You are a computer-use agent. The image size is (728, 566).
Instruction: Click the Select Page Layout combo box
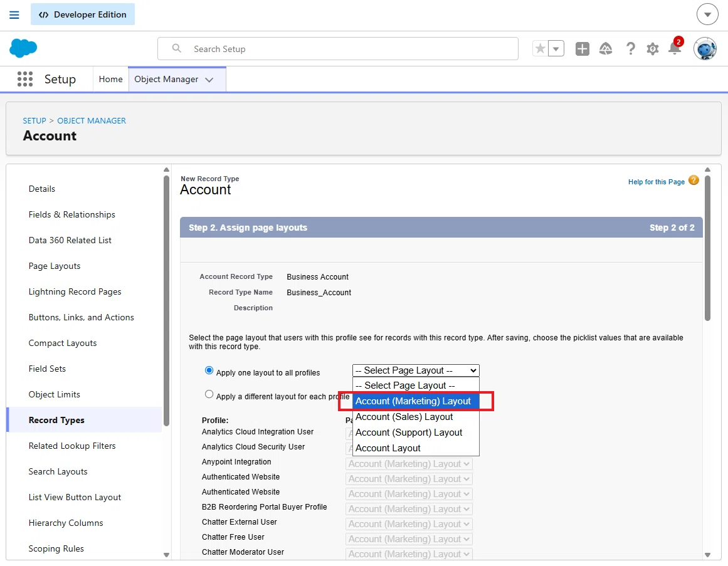[x=416, y=370]
